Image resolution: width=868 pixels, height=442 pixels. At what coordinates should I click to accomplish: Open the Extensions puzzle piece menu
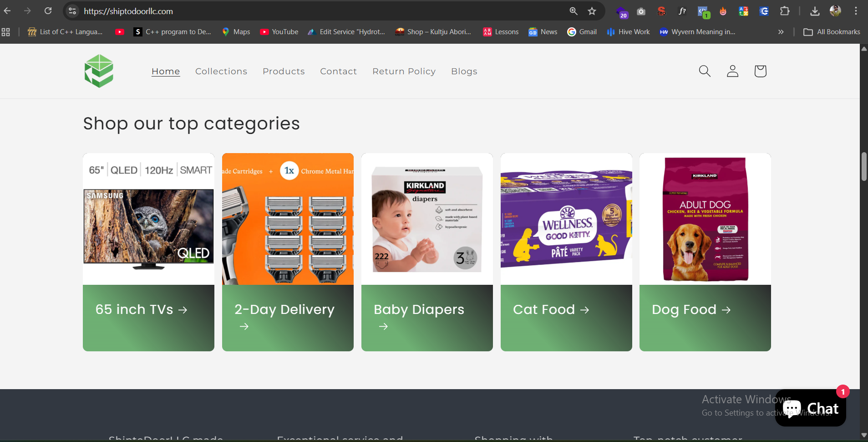(x=785, y=11)
